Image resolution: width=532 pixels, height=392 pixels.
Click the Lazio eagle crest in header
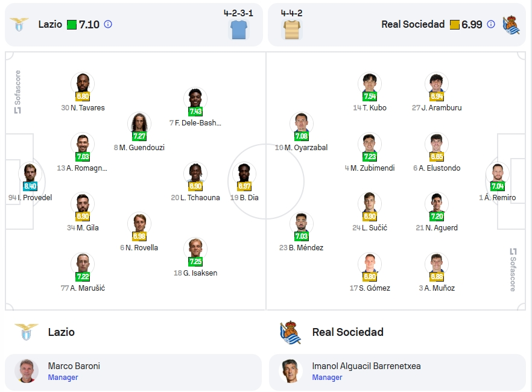(x=19, y=24)
